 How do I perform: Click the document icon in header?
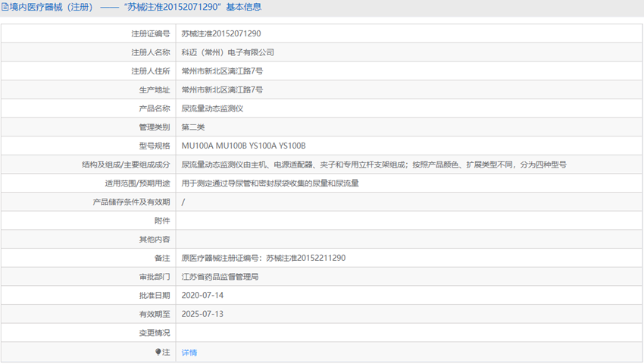coord(5,7)
